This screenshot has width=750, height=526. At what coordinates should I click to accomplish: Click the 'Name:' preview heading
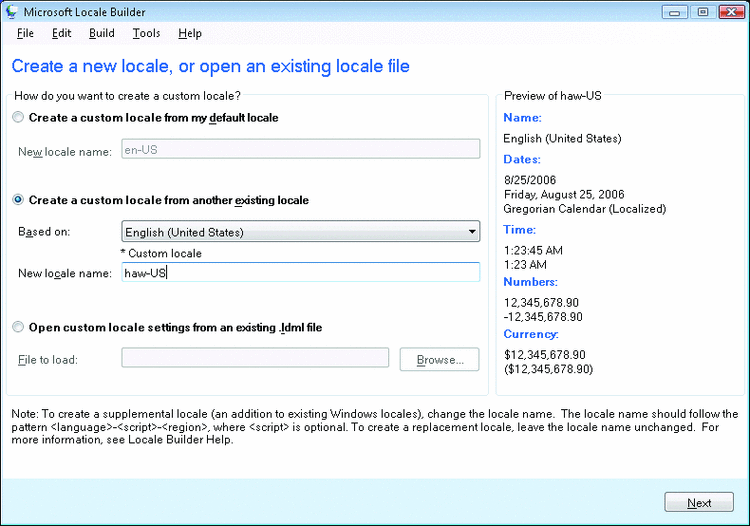coord(522,118)
